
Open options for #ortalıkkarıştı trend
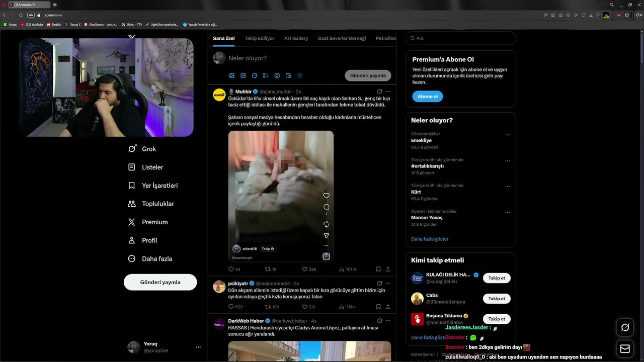coord(508,160)
